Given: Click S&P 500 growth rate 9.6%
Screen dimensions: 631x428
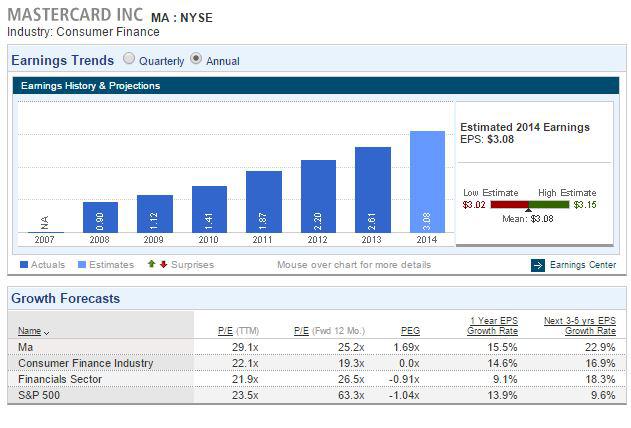Looking at the screenshot, I should (x=603, y=395).
